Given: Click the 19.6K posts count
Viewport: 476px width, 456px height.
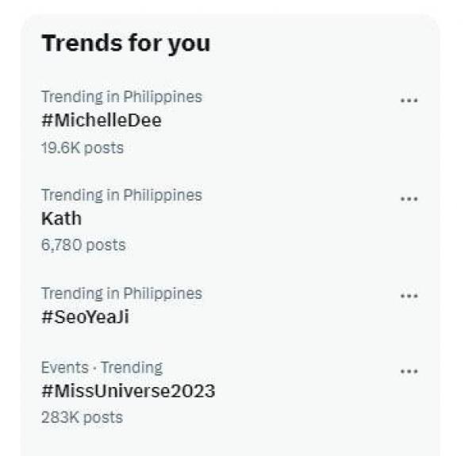Looking at the screenshot, I should click(83, 148).
